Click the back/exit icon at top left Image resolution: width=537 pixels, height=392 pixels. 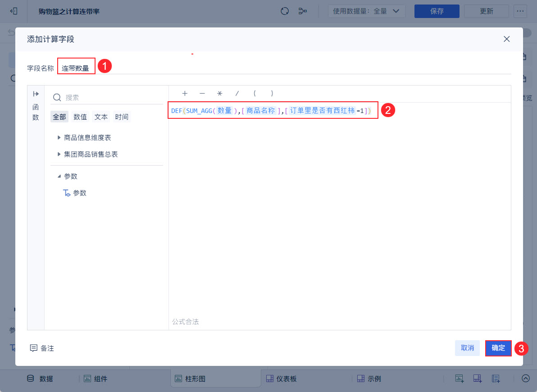point(14,11)
